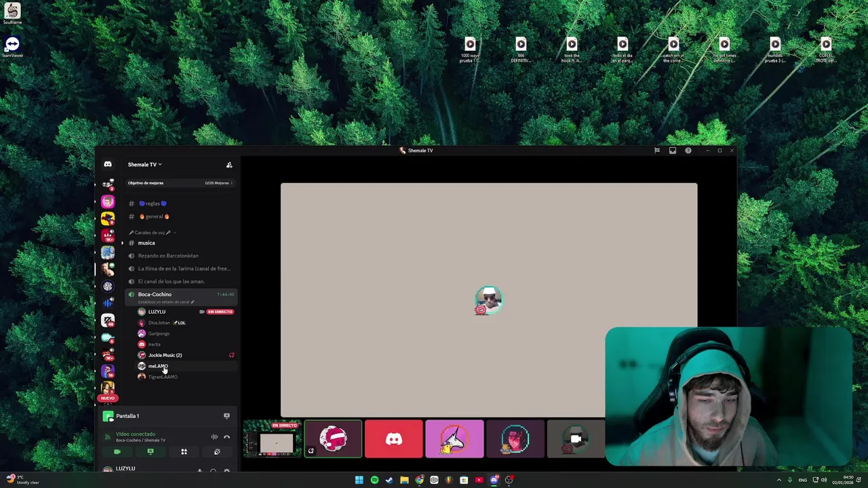Select Jockie Music (2) bot in voice list
The image size is (868, 488).
[165, 355]
